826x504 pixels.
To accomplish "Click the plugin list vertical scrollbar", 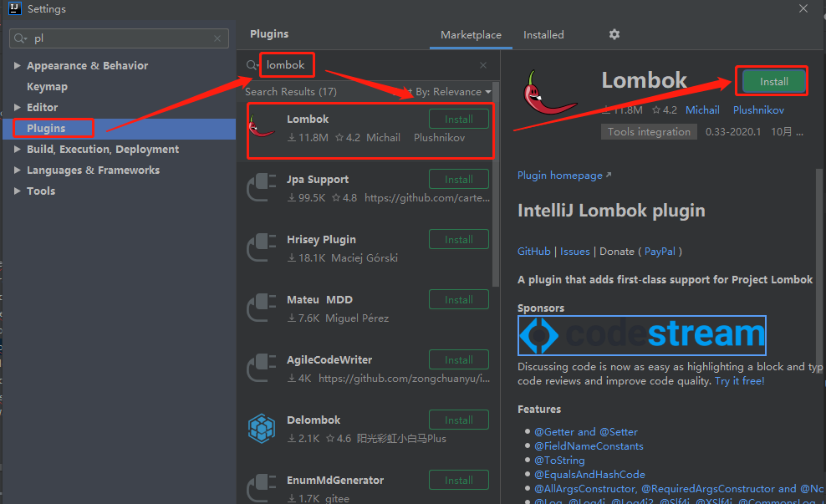I will click(495, 185).
